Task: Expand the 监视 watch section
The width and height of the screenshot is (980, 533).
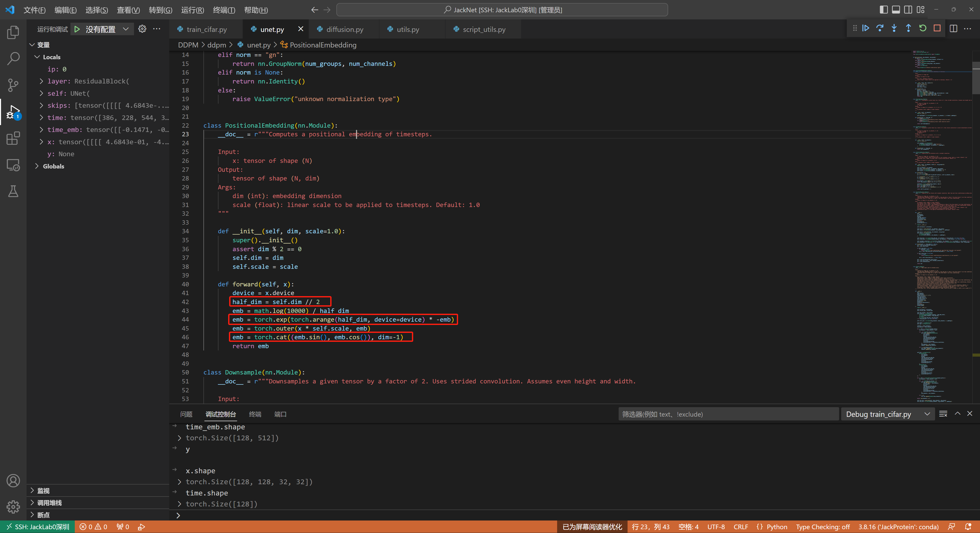Action: (x=98, y=491)
